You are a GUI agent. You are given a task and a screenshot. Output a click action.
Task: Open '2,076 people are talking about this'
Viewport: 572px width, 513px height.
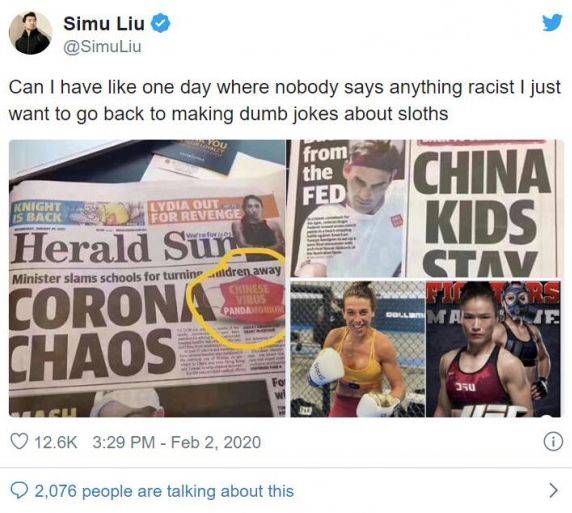(x=164, y=491)
